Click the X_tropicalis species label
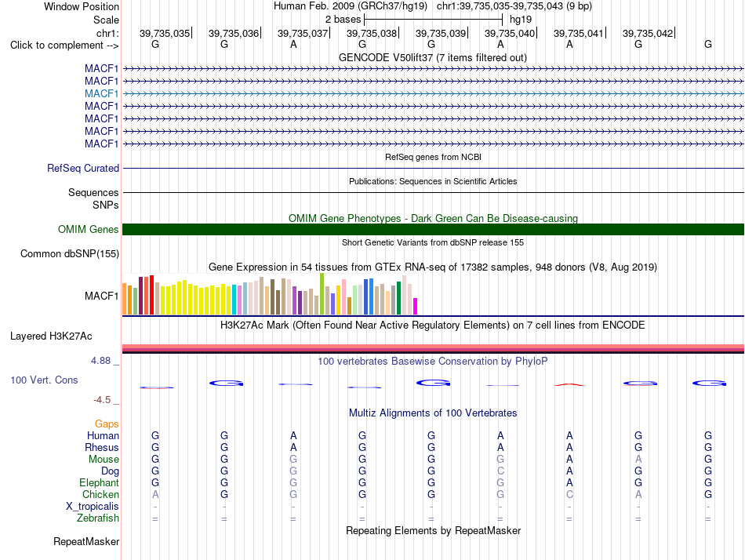 click(x=93, y=507)
